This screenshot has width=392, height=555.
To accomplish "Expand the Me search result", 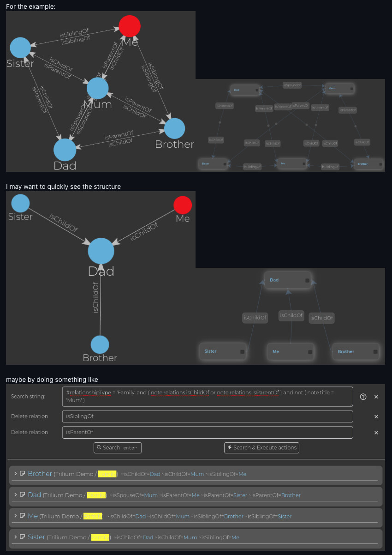I will (x=16, y=516).
